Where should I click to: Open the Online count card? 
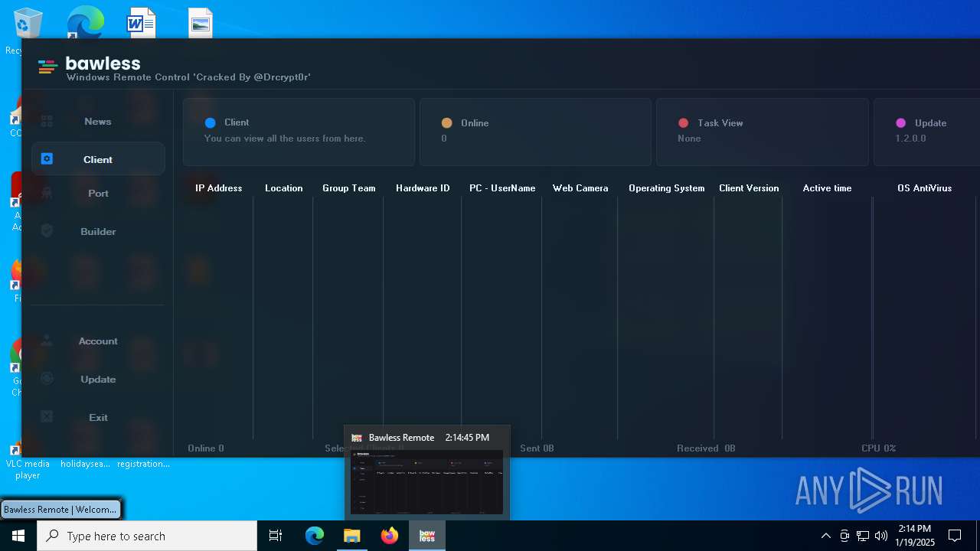[x=535, y=132]
